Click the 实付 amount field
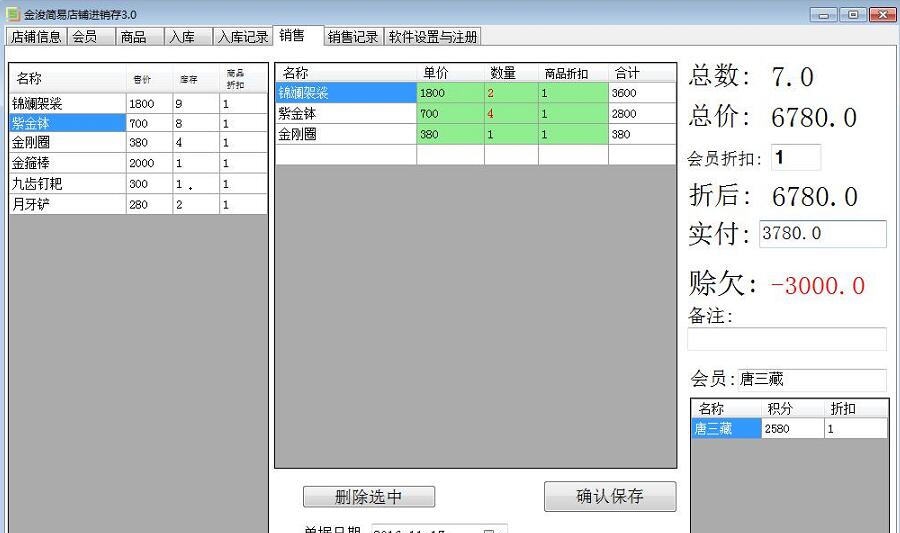 point(823,234)
